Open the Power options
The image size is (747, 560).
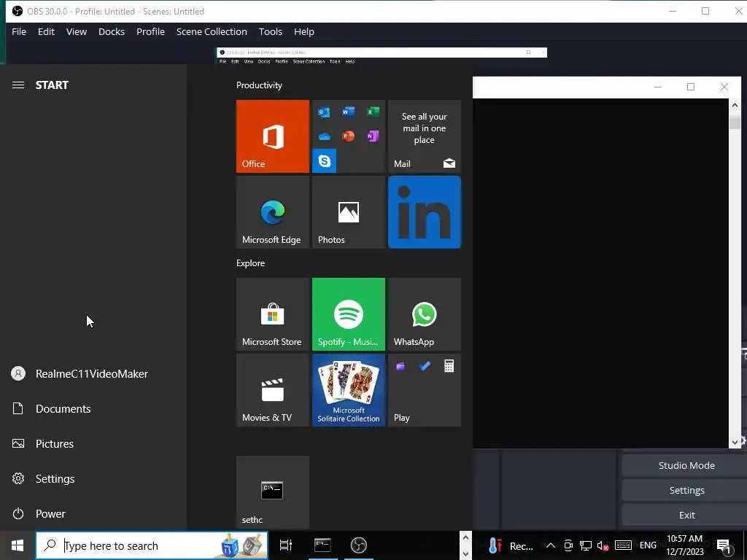(93, 514)
